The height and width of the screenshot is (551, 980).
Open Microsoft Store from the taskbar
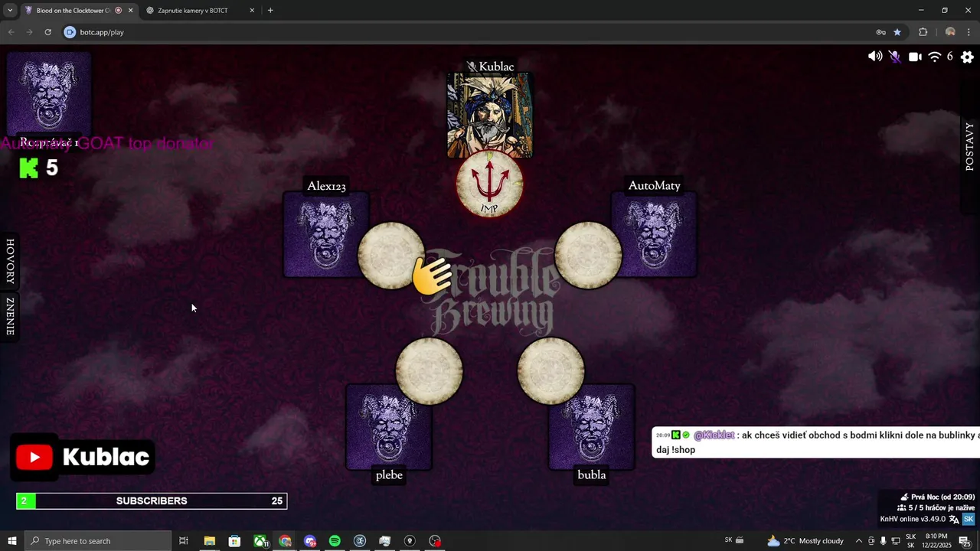coord(234,541)
